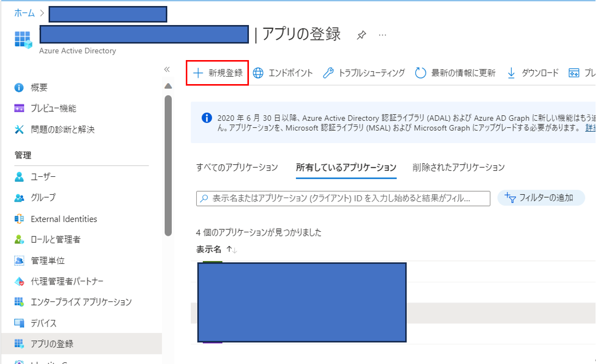Click the エンドポイント globe icon
The width and height of the screenshot is (596, 364).
258,73
